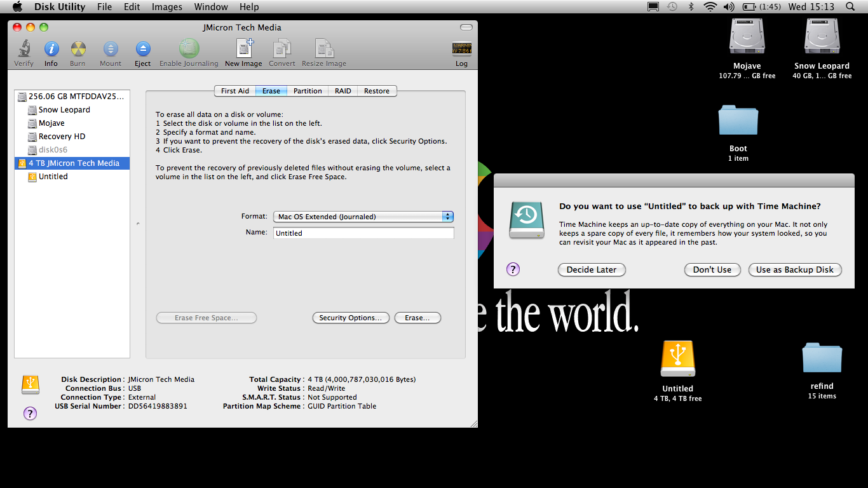Click the Wi-Fi menu bar icon
The image size is (868, 488).
pos(710,7)
